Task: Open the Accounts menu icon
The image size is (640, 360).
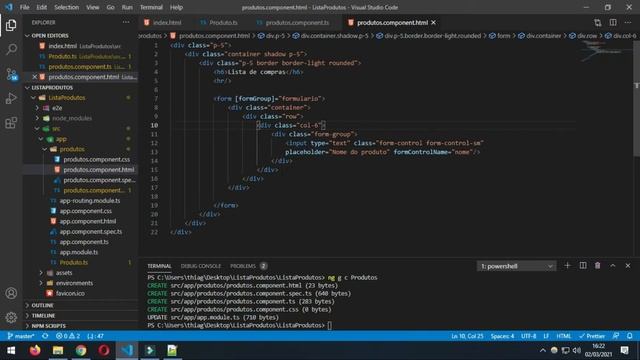Action: (x=11, y=293)
